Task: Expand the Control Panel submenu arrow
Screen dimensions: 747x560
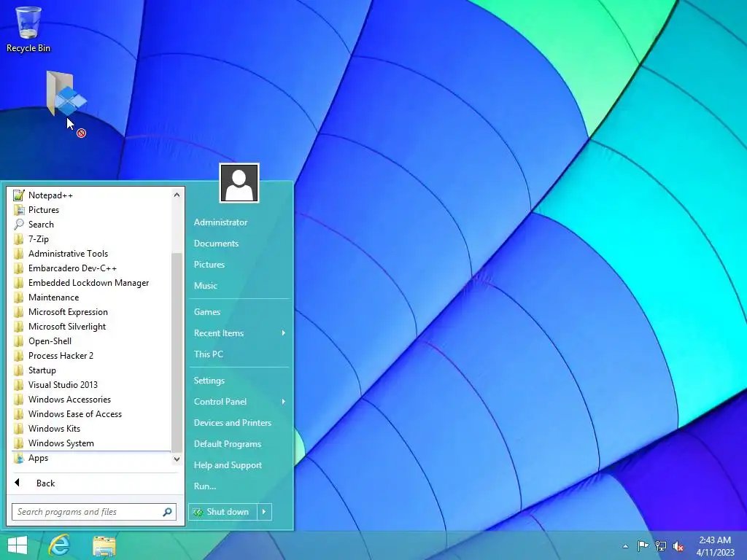Action: [x=284, y=402]
